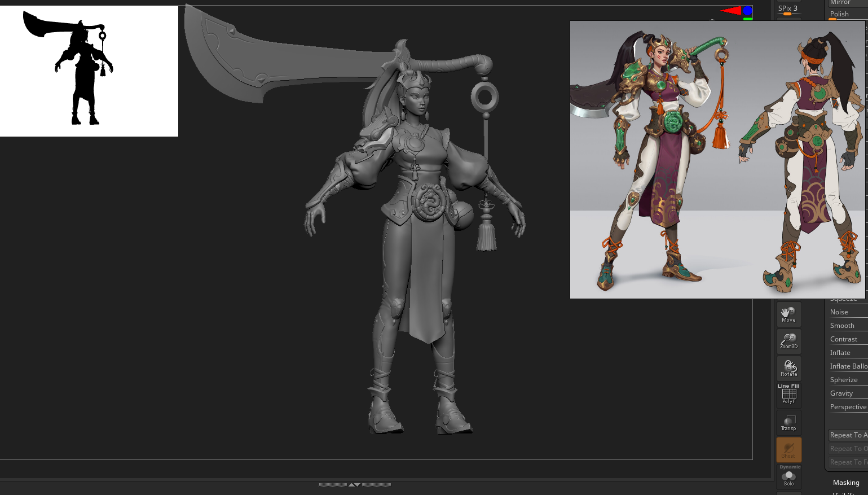Adjust the SPix 3 slider
This screenshot has width=868, height=495.
(x=788, y=9)
